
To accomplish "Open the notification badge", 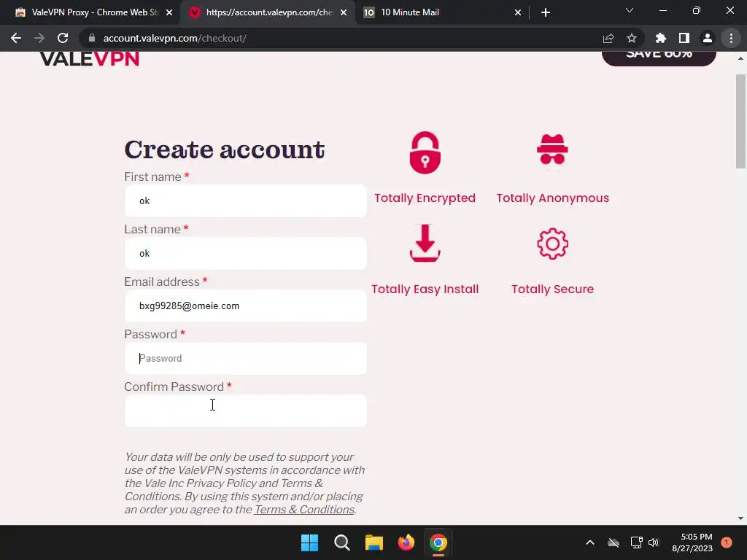I will [x=727, y=542].
